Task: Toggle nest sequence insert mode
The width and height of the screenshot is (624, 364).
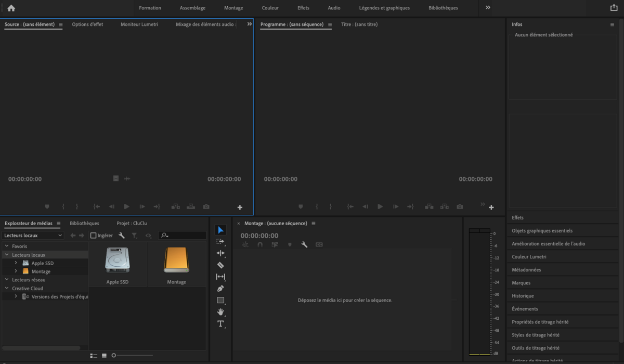Action: pos(245,244)
